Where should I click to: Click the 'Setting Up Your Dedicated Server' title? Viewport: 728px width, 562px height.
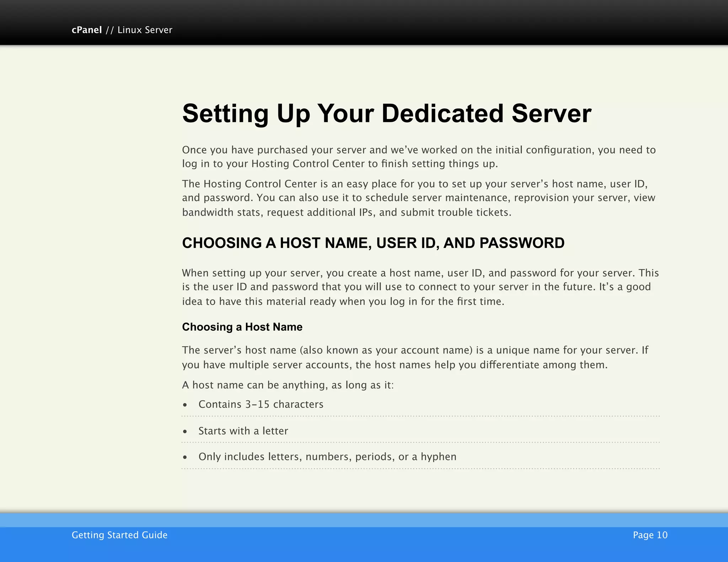[387, 114]
